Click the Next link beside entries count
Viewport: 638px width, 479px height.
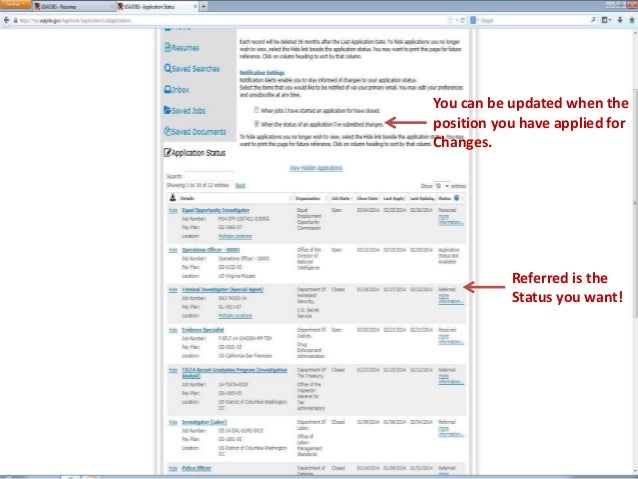[x=240, y=185]
